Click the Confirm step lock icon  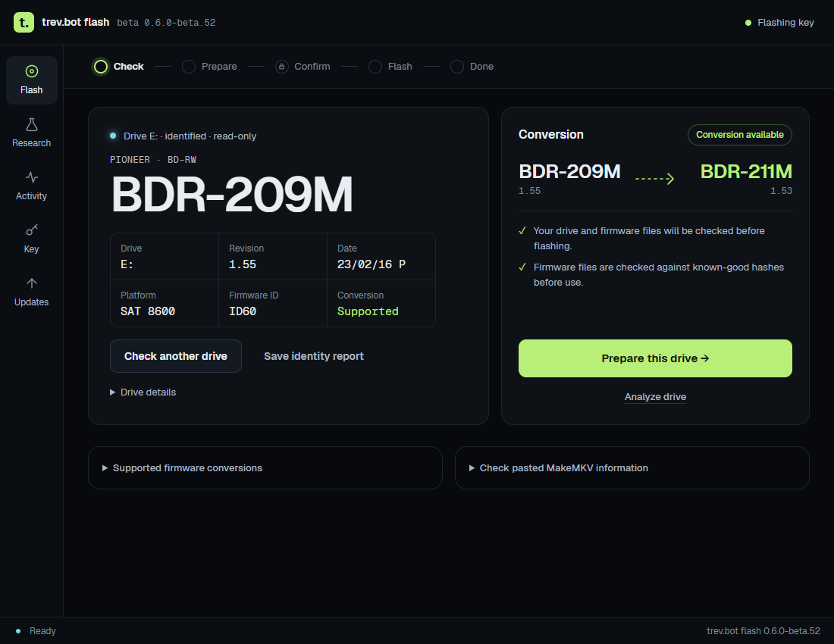(282, 67)
